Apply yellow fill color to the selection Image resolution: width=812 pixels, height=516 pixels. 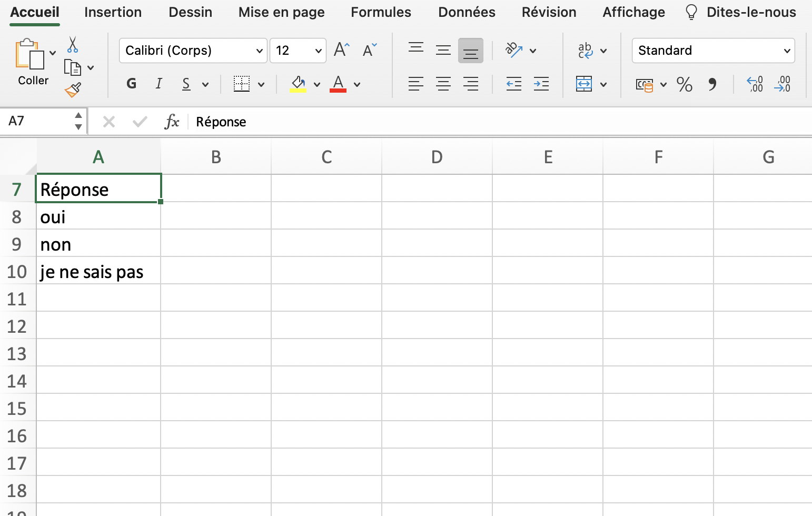(296, 84)
